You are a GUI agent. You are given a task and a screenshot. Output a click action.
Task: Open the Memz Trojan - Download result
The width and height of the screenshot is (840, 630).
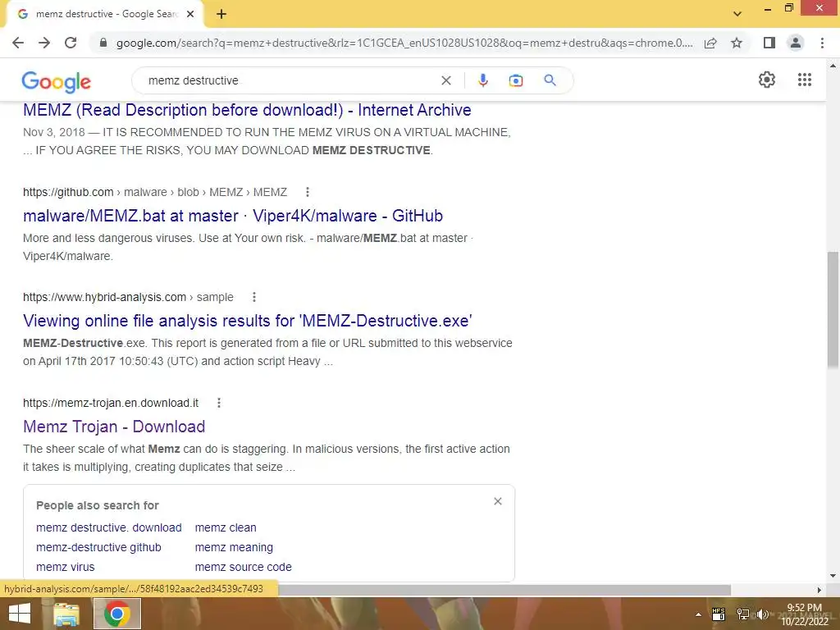pyautogui.click(x=114, y=427)
